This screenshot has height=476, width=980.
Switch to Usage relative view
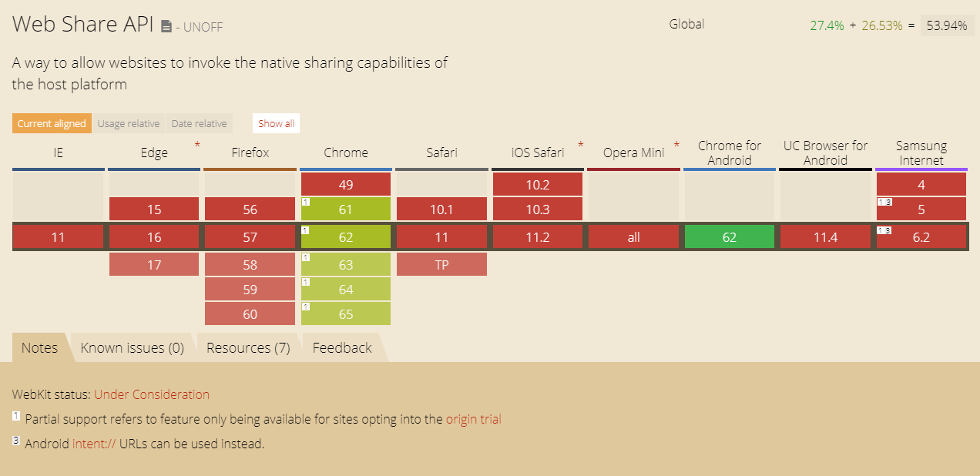tap(128, 123)
